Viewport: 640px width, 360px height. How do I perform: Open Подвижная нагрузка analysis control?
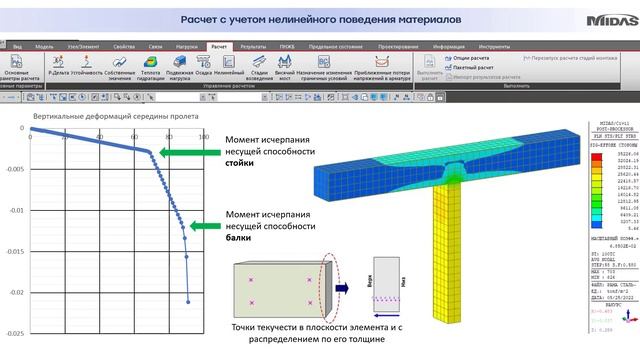click(179, 67)
